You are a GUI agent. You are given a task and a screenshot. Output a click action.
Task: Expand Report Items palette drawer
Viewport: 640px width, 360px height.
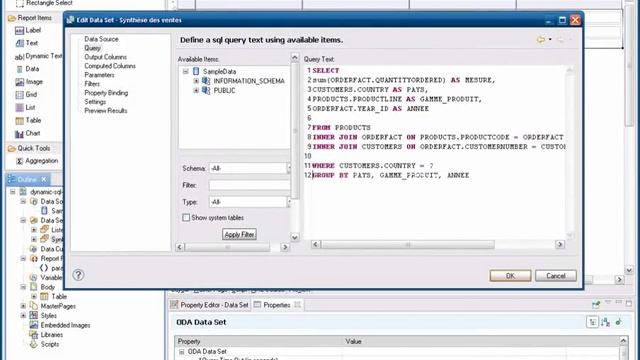[30, 18]
